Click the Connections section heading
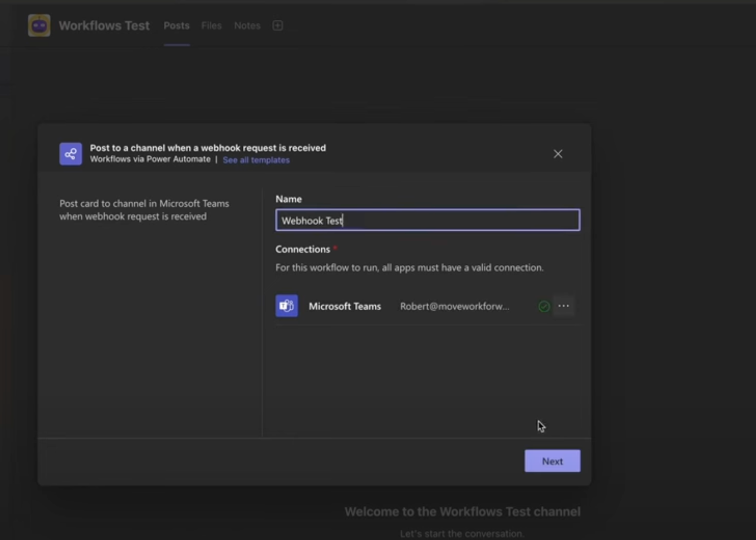This screenshot has width=756, height=540. coord(303,249)
